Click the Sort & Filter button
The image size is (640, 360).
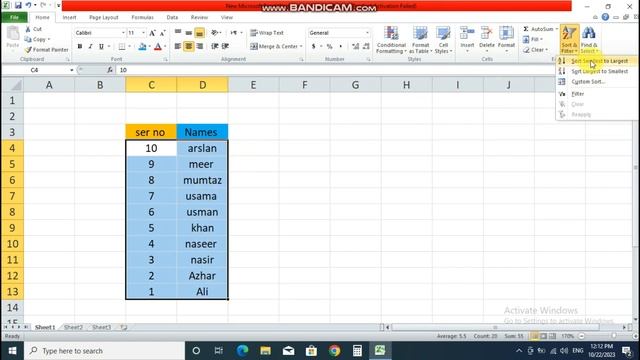569,40
